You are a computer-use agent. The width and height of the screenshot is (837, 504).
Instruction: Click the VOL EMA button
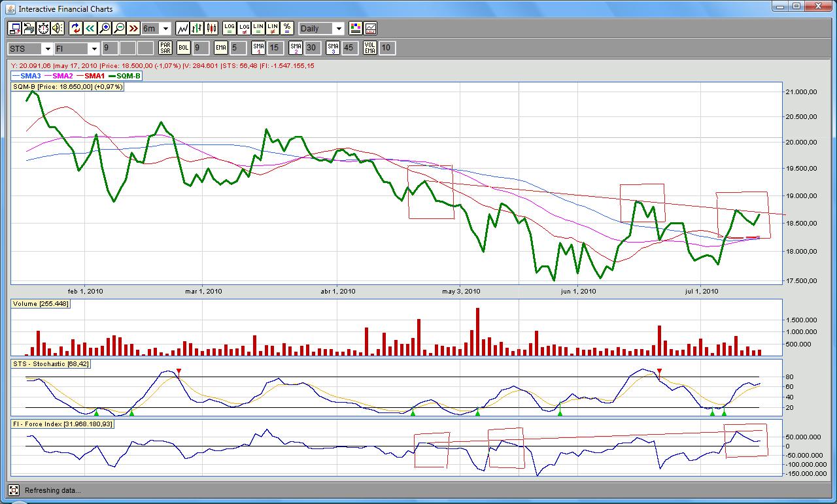pyautogui.click(x=370, y=48)
